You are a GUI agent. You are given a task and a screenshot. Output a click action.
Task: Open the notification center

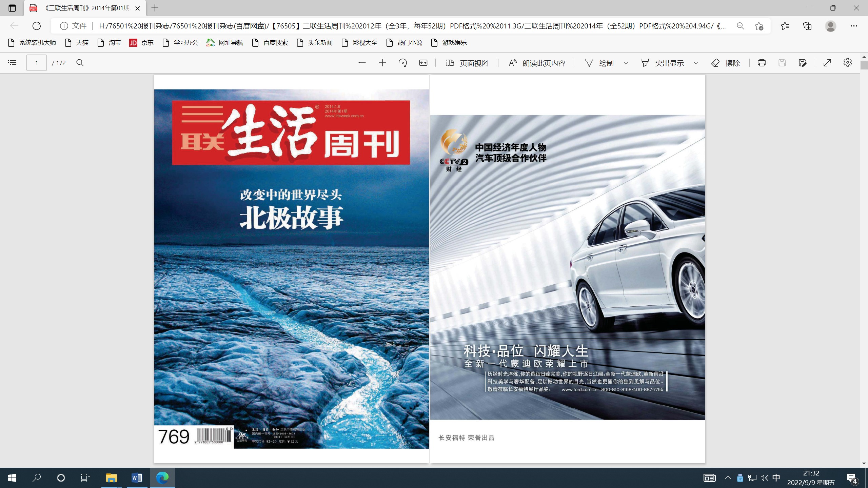852,478
